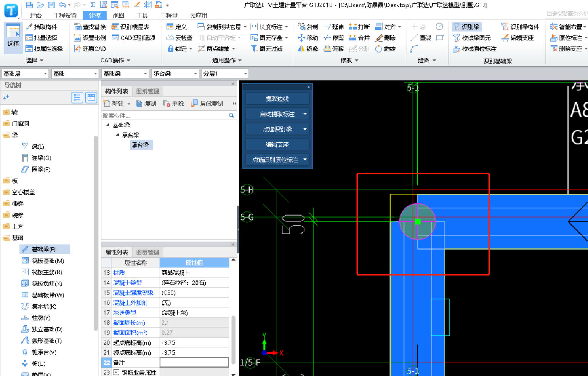Open the 工程设置 ribbon tab

[65, 15]
